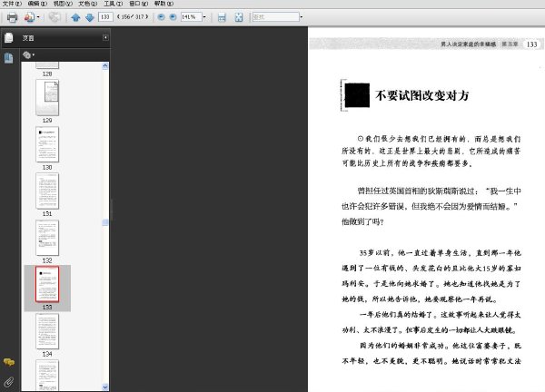Select page 130 thumbnail
The image size is (545, 392).
(x=47, y=144)
